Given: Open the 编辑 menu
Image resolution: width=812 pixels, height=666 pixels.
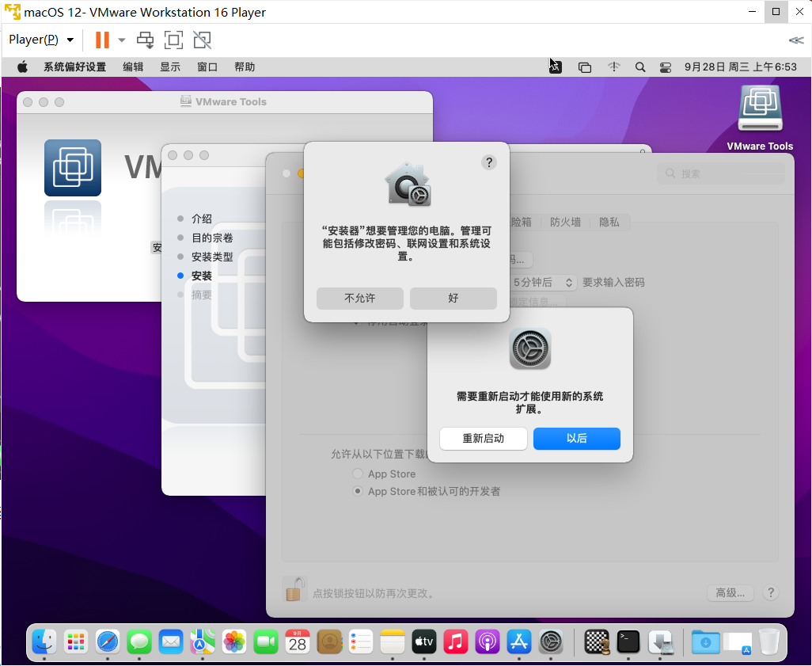Looking at the screenshot, I should click(133, 67).
